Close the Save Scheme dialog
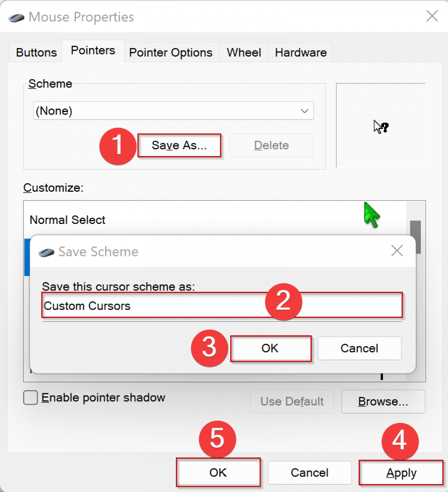This screenshot has width=448, height=492. [397, 251]
